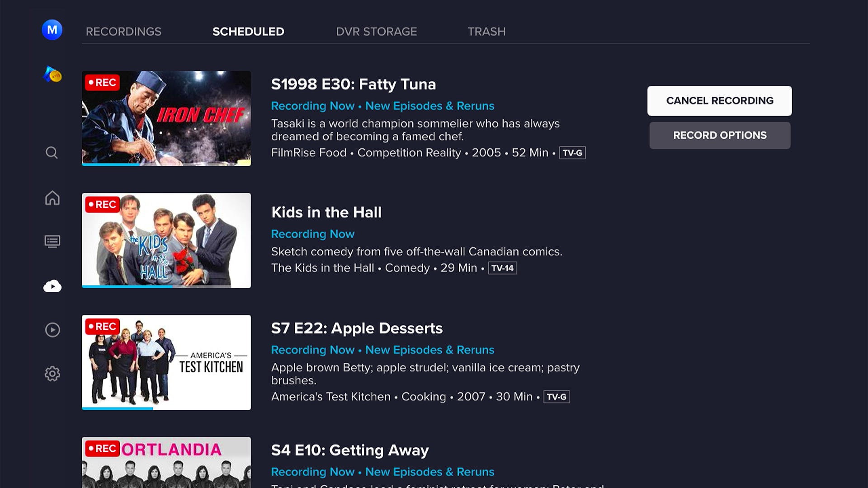The height and width of the screenshot is (488, 868).
Task: Open the DVR Storage tab
Action: (377, 31)
